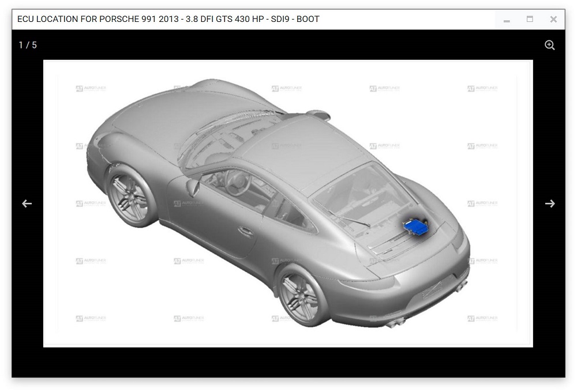Go to the next image with right arrow
The image size is (577, 392).
549,203
